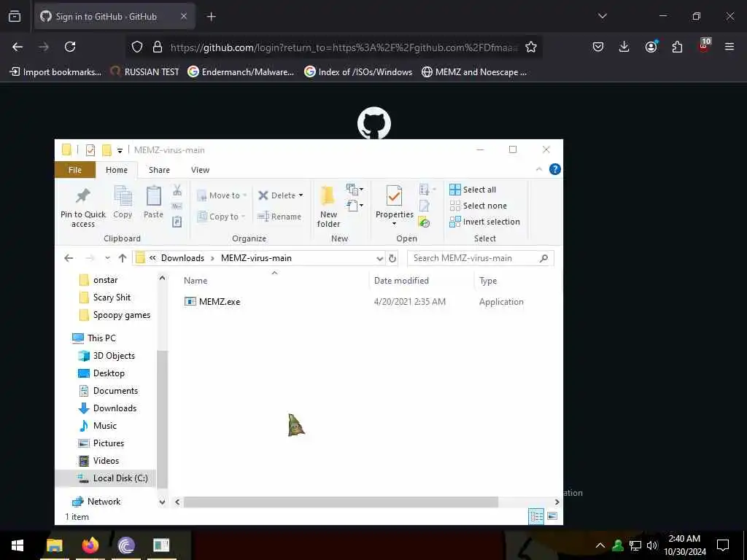The image size is (747, 560).
Task: Bookmark this page with star icon
Action: coord(531,47)
